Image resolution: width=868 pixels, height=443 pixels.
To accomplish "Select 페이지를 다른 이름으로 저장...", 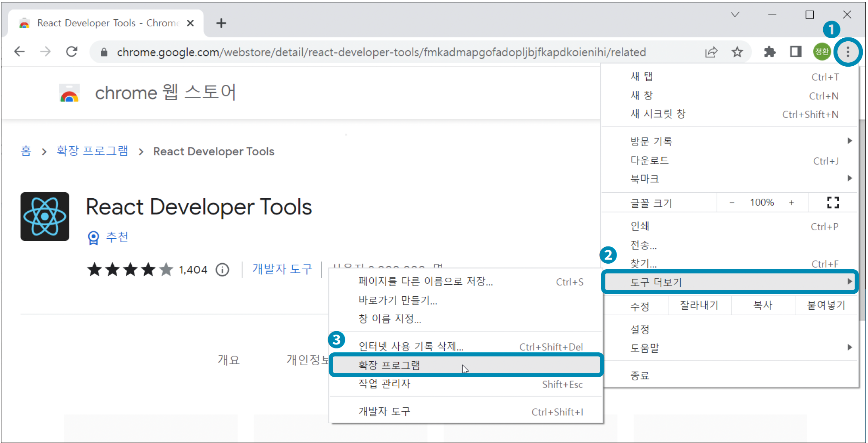I will tap(466, 281).
